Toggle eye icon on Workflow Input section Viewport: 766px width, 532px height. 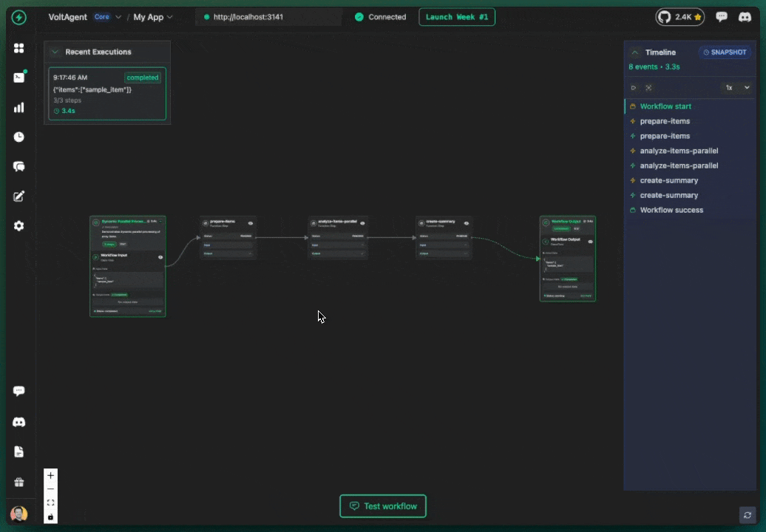(x=160, y=257)
